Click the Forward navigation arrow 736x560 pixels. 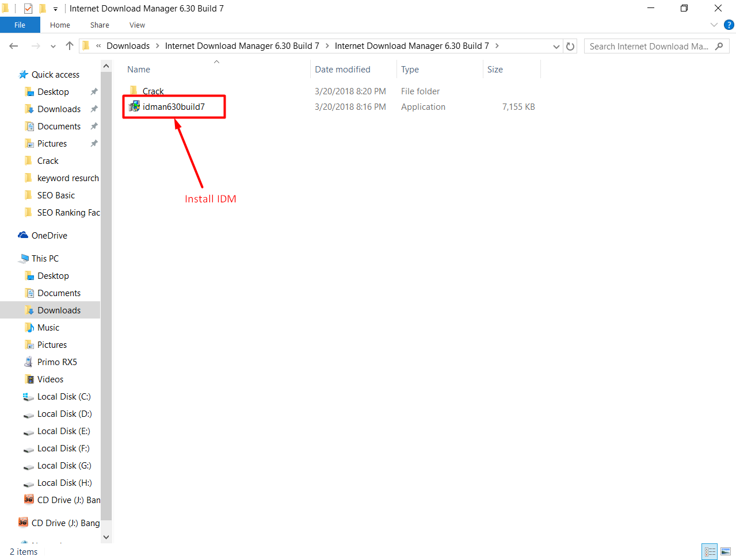tap(36, 46)
